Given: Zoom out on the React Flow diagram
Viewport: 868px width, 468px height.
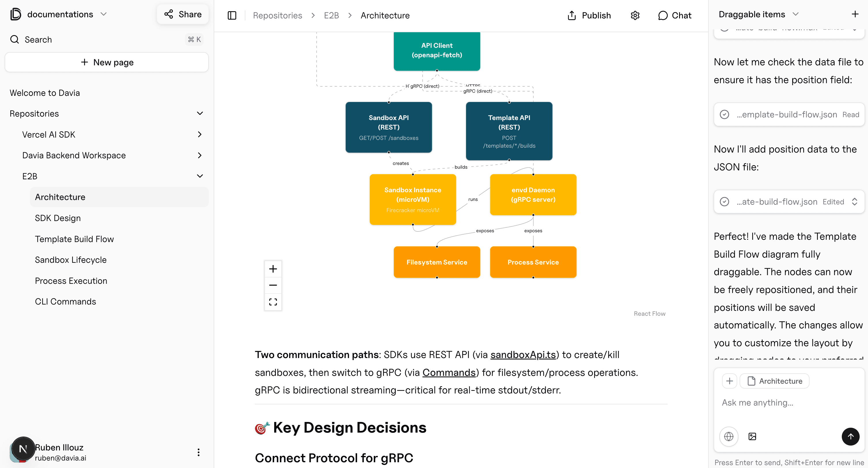Looking at the screenshot, I should (273, 285).
